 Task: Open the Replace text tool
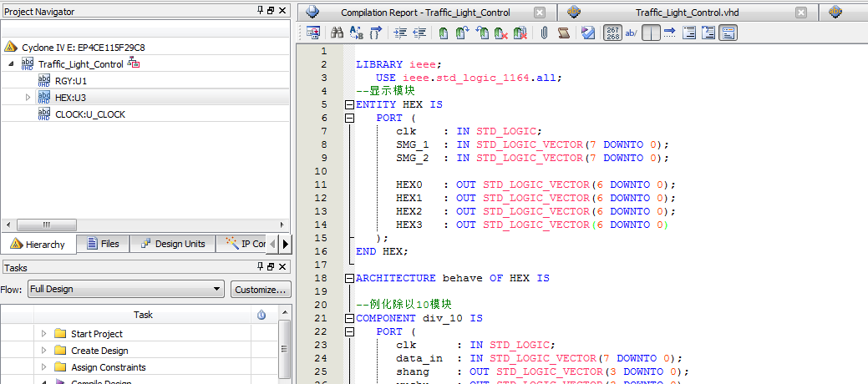[356, 33]
